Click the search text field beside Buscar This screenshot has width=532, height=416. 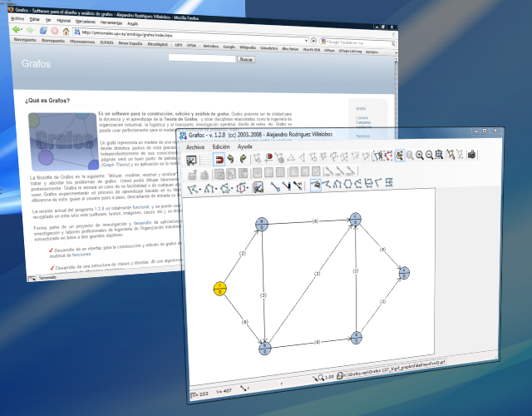pos(201,59)
